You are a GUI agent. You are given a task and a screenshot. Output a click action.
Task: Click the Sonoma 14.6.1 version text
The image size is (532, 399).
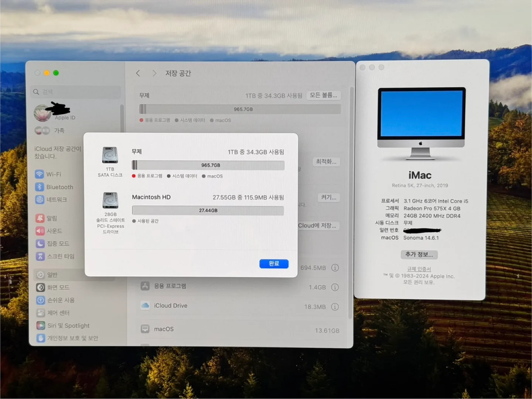421,238
